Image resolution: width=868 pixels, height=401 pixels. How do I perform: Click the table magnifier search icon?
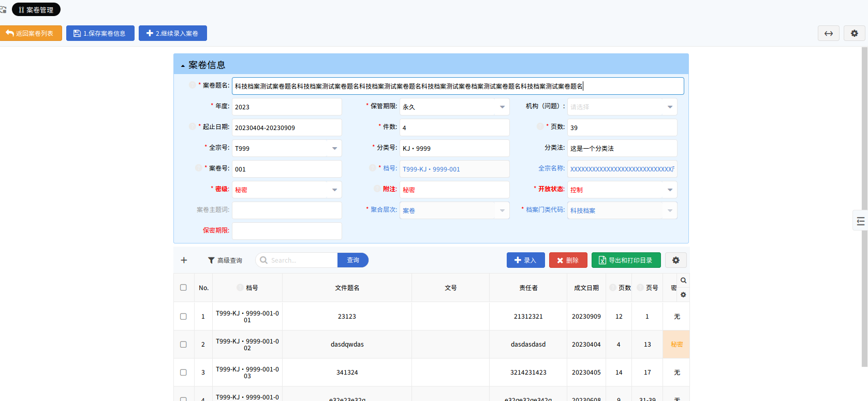tap(683, 280)
